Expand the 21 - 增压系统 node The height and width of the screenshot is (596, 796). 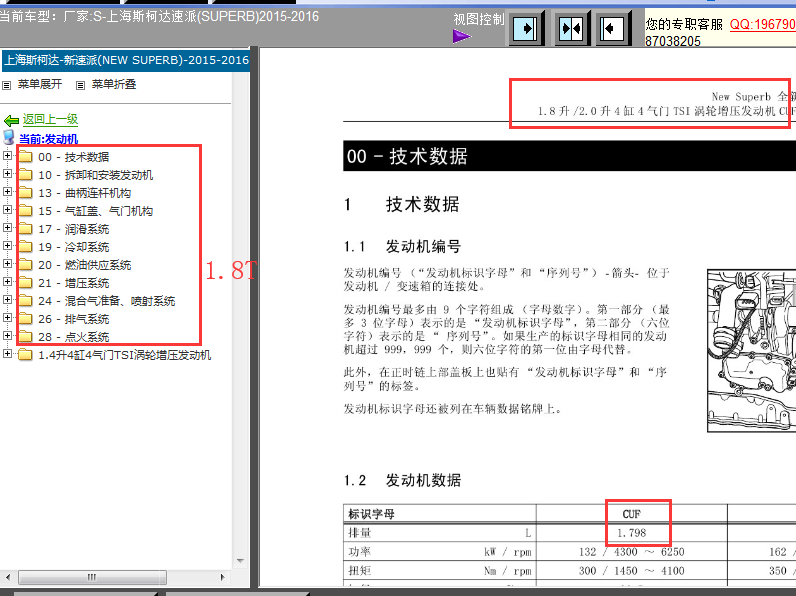pos(7,282)
